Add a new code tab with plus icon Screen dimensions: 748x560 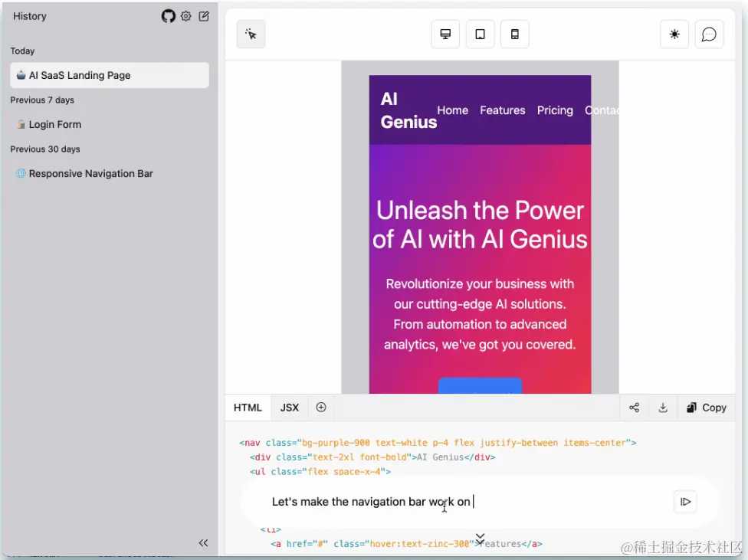321,407
